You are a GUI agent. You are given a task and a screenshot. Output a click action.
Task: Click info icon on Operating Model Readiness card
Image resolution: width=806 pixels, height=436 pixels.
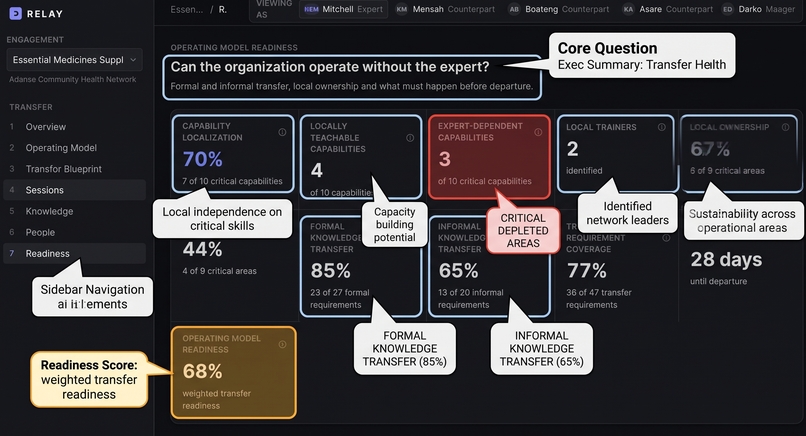[x=282, y=344]
